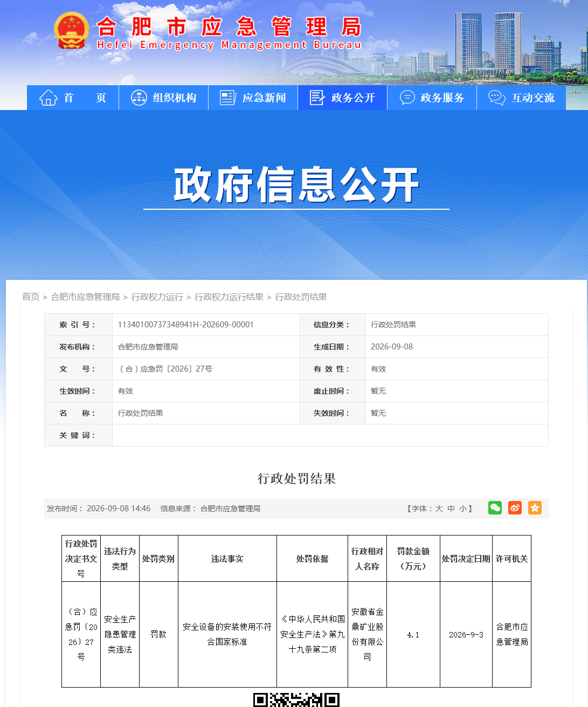Click the government disclosure icon
Viewport: 588px width, 707px height.
317,98
